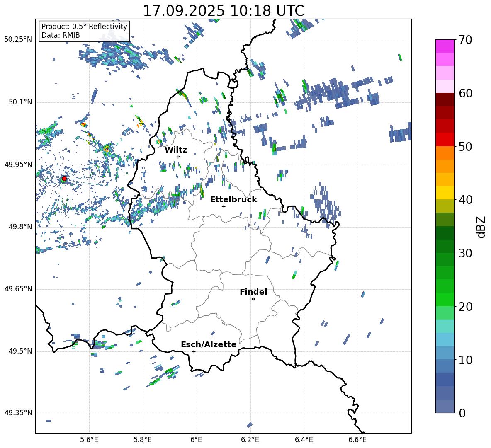Click the colorbar tick value 0
The width and height of the screenshot is (491, 448).
462,413
